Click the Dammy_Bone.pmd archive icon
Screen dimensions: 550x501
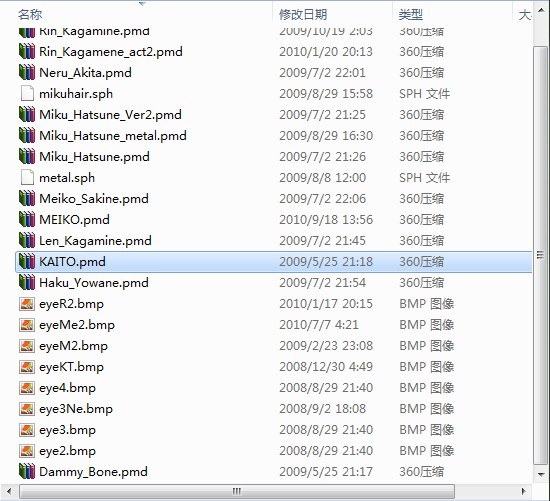click(27, 472)
